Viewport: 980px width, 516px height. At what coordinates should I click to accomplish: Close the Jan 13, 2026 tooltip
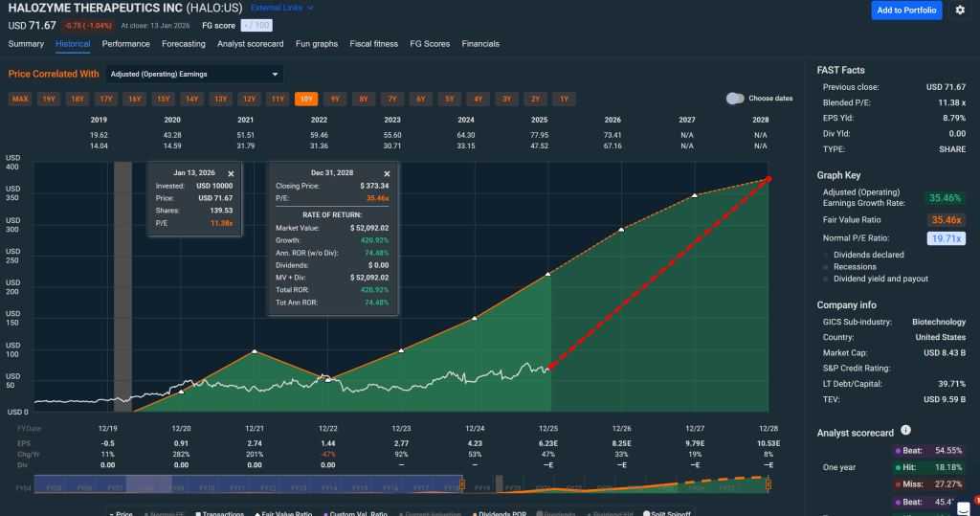pos(231,174)
